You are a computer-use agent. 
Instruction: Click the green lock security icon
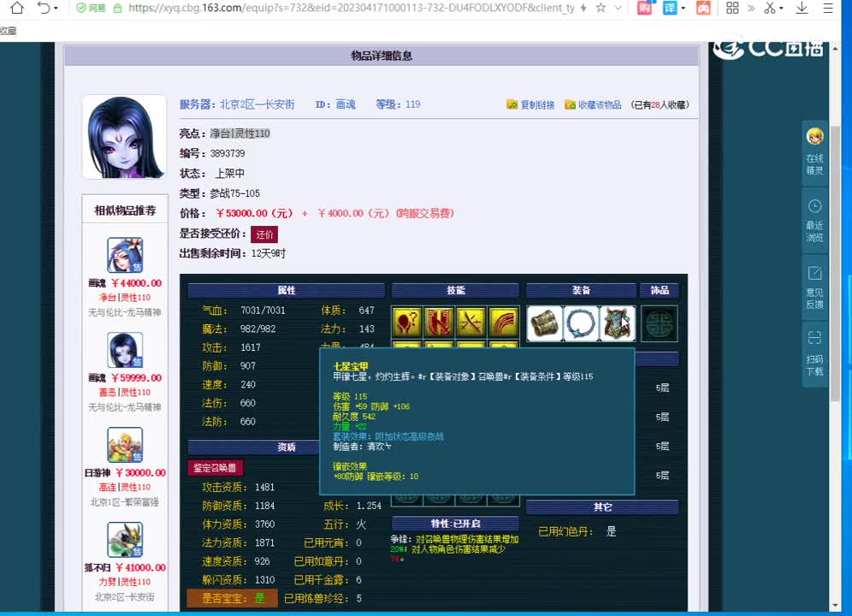117,9
